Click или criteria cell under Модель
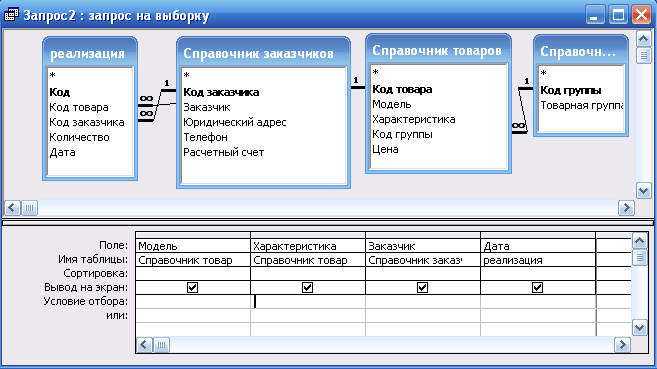 point(193,315)
